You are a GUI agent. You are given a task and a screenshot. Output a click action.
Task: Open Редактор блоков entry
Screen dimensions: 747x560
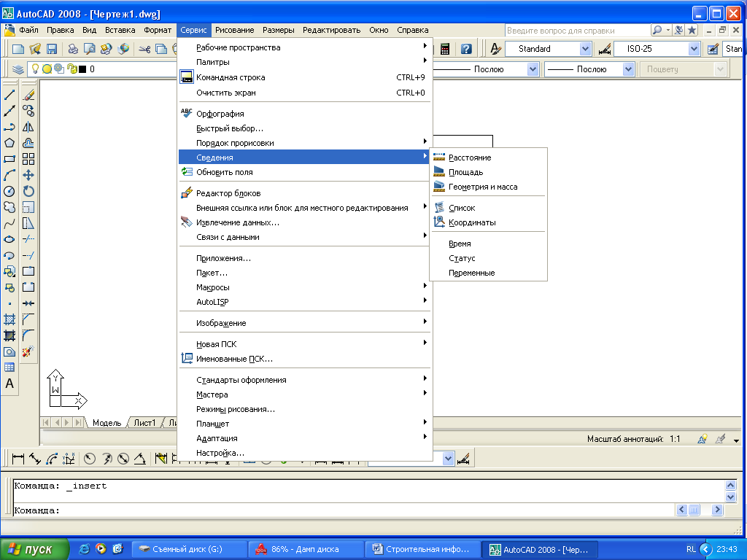(x=305, y=193)
